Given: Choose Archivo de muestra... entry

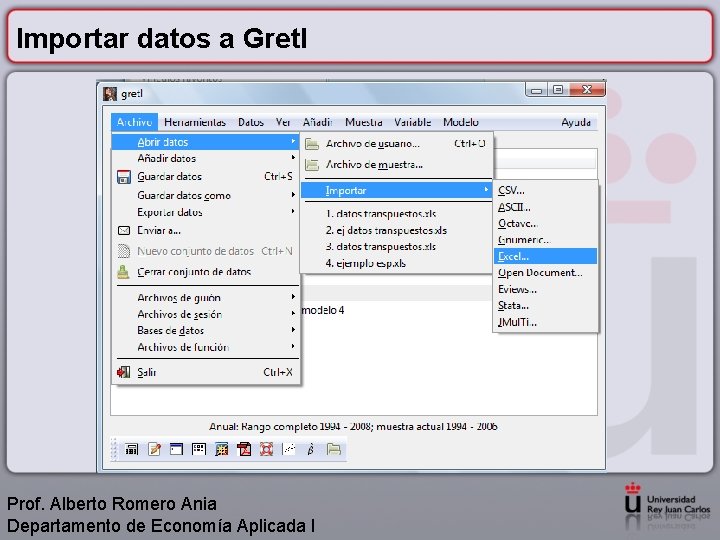Looking at the screenshot, I should point(397,165).
